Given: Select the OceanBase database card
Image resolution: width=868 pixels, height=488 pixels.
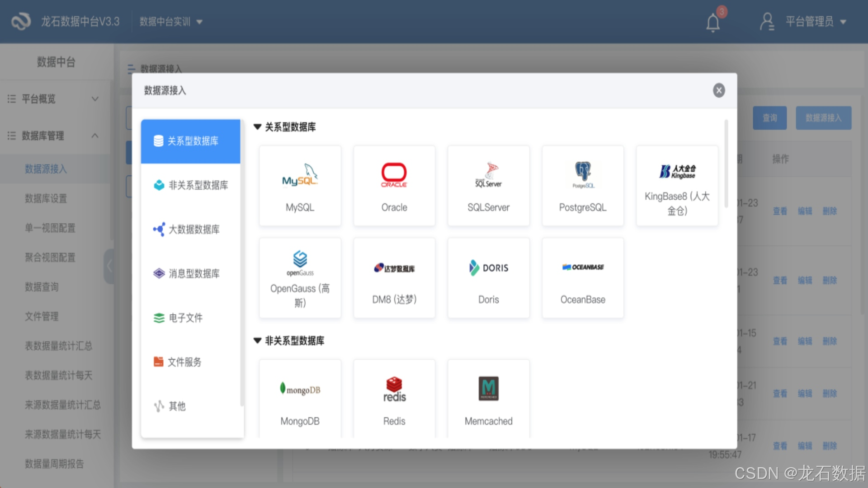Looking at the screenshot, I should click(x=583, y=278).
